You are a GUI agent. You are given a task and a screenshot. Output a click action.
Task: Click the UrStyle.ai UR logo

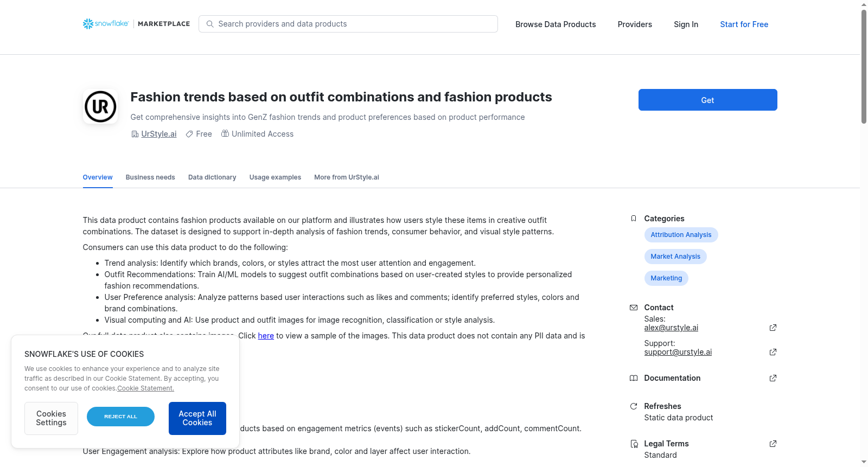point(100,106)
